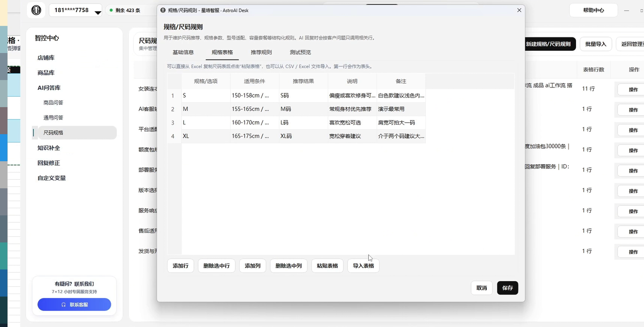
Task: Switch to the 规格表格 tab
Action: [222, 52]
